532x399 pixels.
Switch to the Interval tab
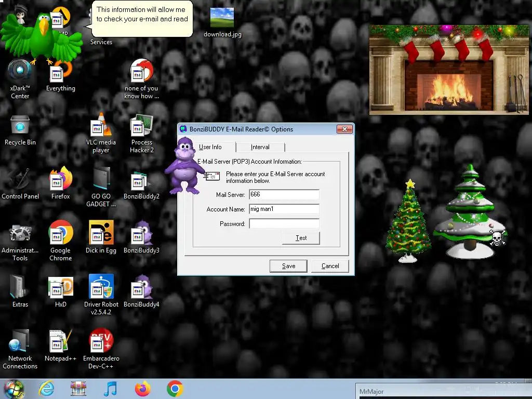260,147
